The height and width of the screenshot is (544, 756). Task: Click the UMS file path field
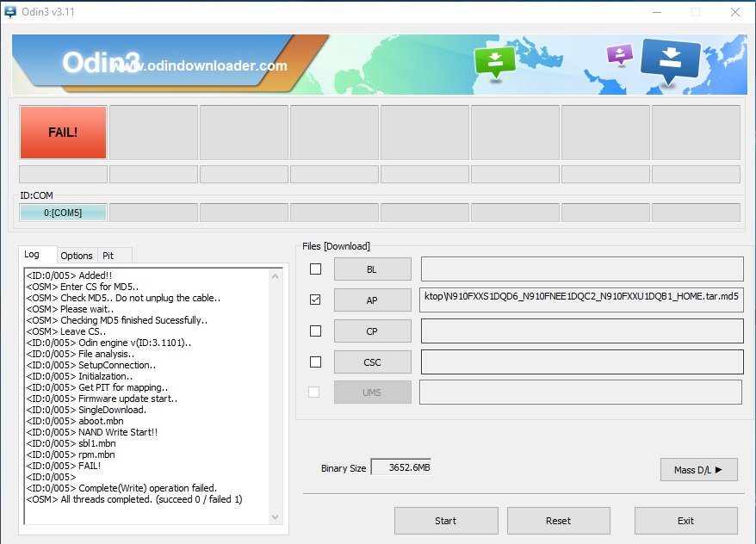click(580, 393)
